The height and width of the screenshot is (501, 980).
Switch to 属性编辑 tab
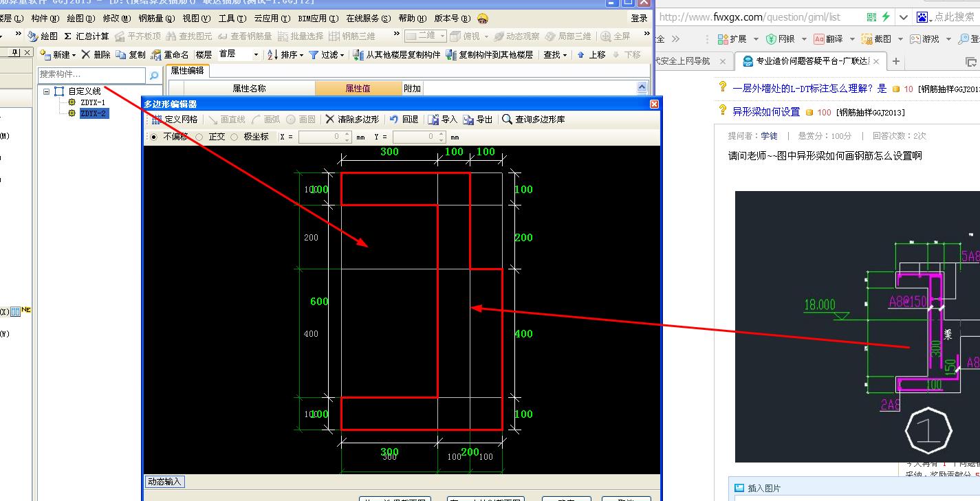point(187,70)
